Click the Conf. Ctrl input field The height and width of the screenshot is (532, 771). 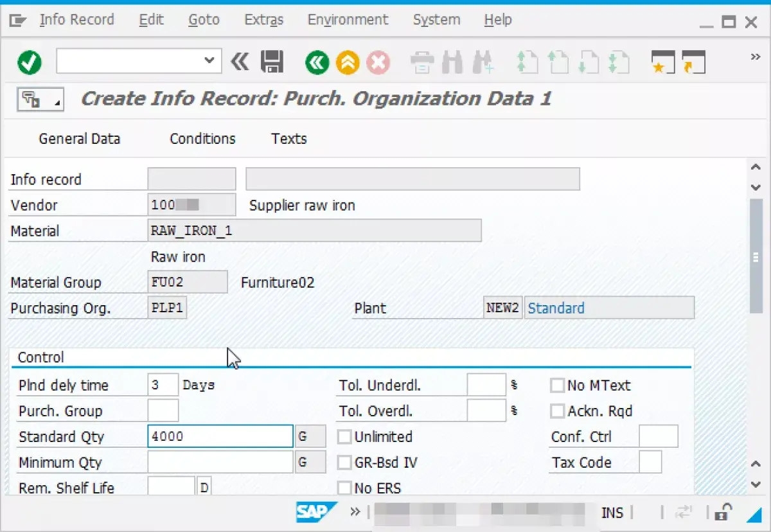pyautogui.click(x=659, y=436)
